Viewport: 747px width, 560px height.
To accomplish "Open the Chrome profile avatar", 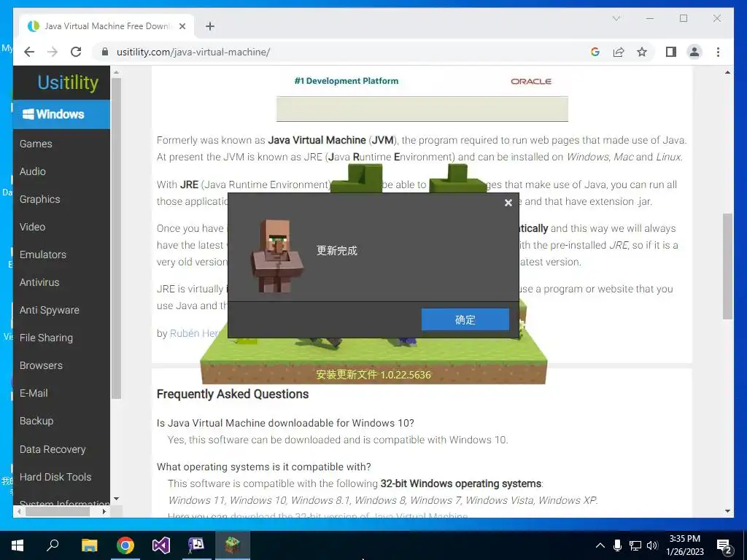I will 694,52.
